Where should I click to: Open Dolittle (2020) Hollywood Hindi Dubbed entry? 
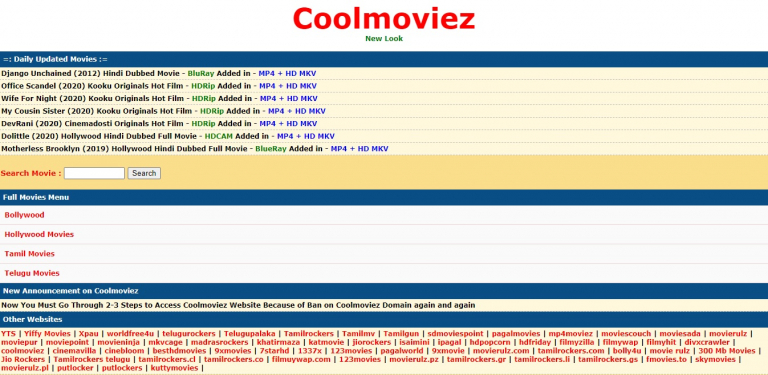168,136
